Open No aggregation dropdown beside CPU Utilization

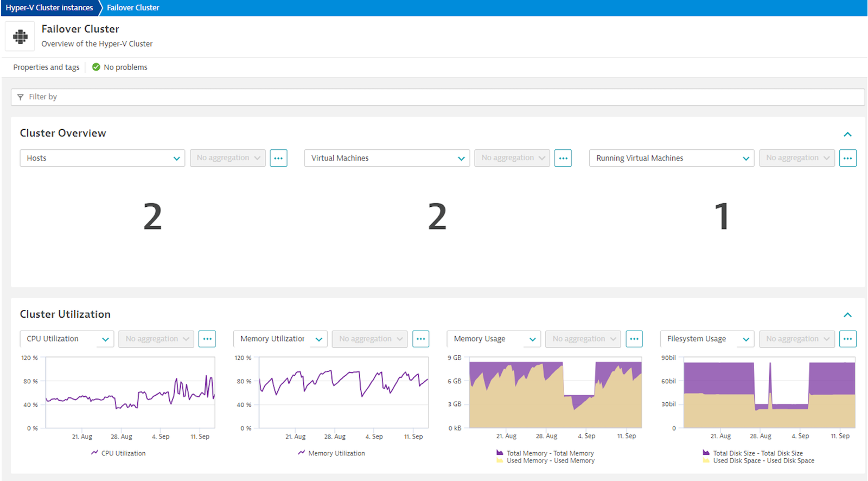(x=156, y=339)
